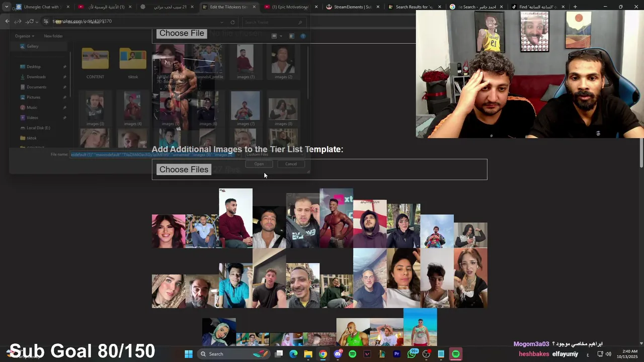Select the man in green tank top thumbnail
Viewport: 644px width, 362px height.
[x=353, y=332]
